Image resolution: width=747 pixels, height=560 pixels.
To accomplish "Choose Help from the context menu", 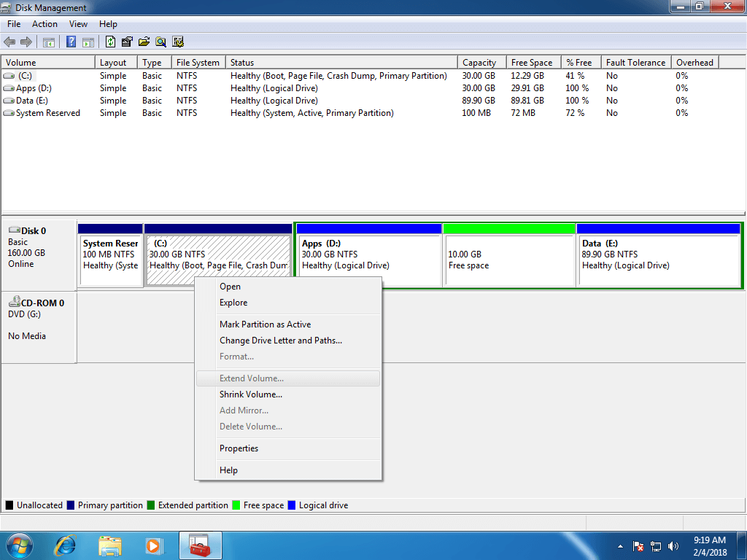I will click(288, 470).
